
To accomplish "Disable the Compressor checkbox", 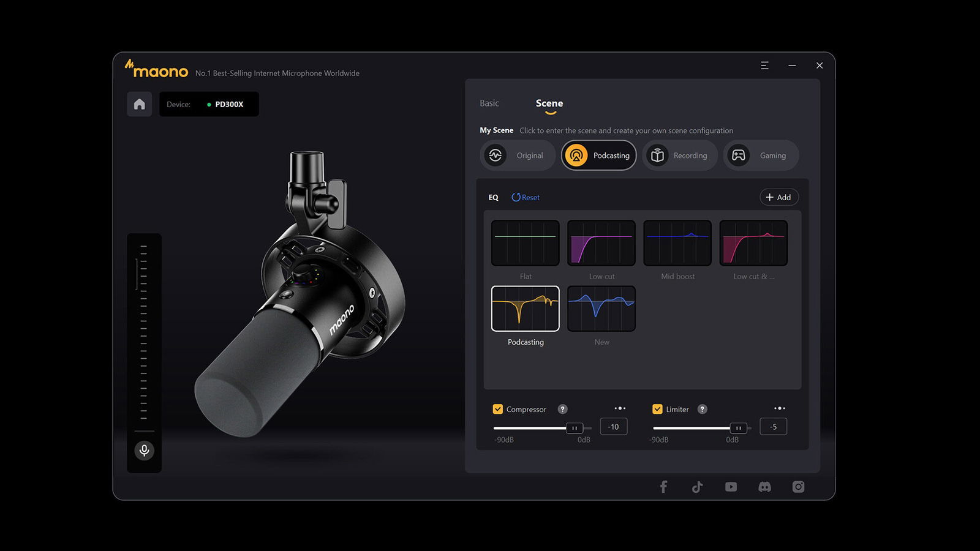I will click(497, 409).
